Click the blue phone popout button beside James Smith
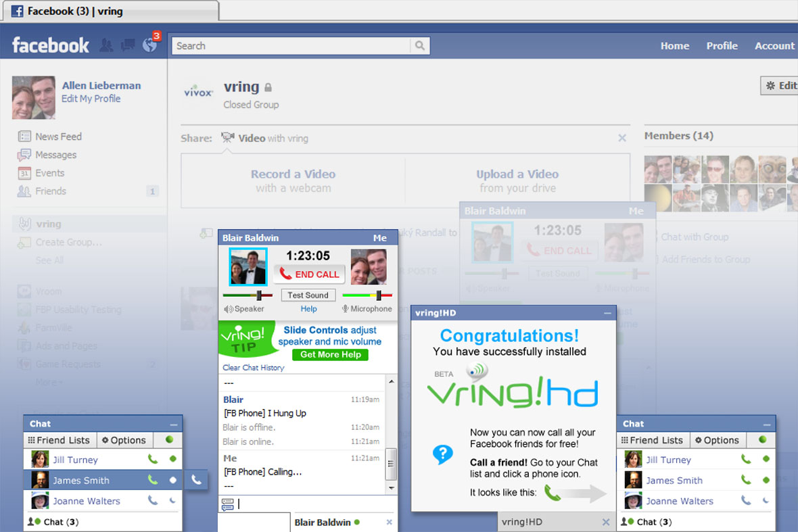Image resolution: width=798 pixels, height=532 pixels. [196, 480]
